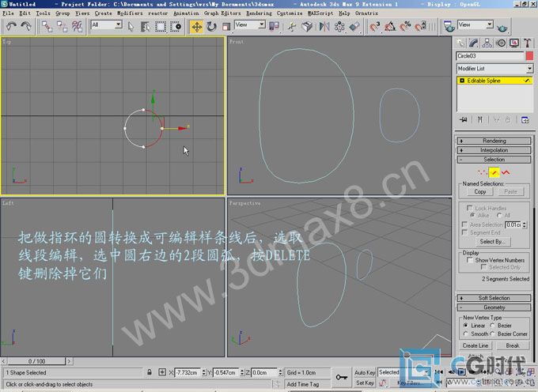The width and height of the screenshot is (538, 392).
Task: Toggle the Spinner Snap icon
Action: [420, 26]
